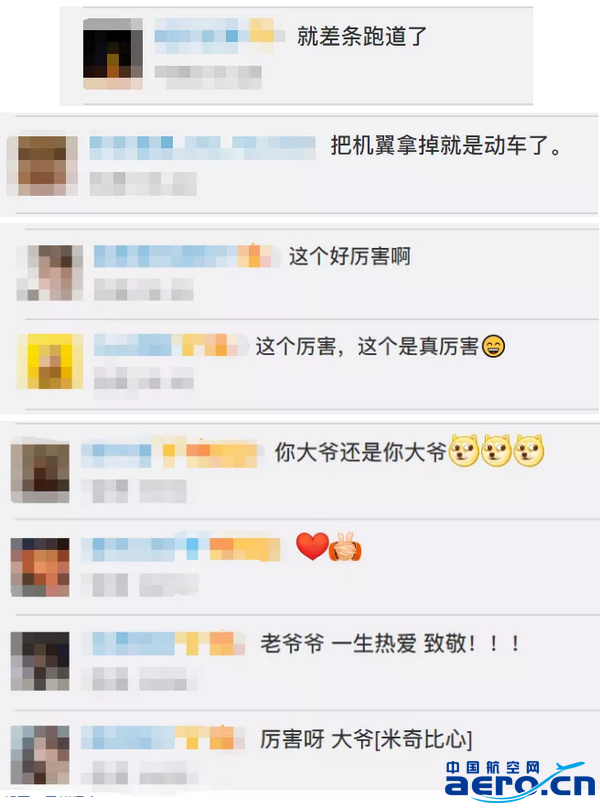Click blurred username above 就差条跑道了 timestamp
Image resolution: width=600 pixels, height=808 pixels.
[x=220, y=36]
